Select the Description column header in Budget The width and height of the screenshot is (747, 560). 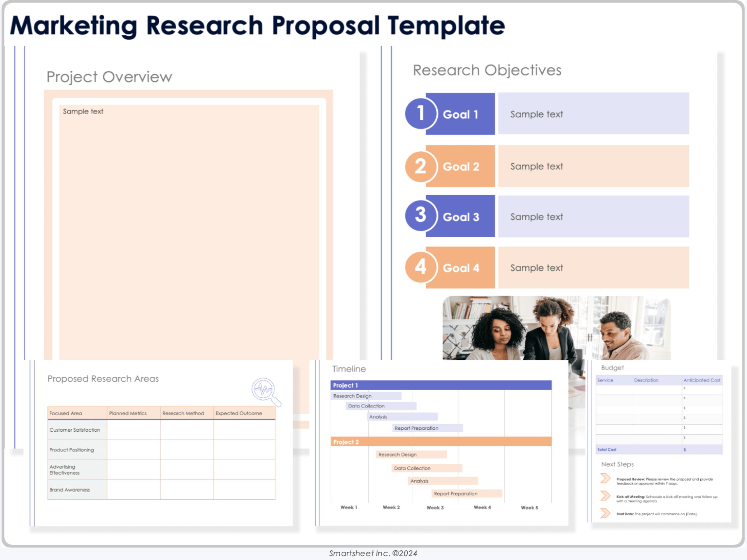click(x=658, y=380)
